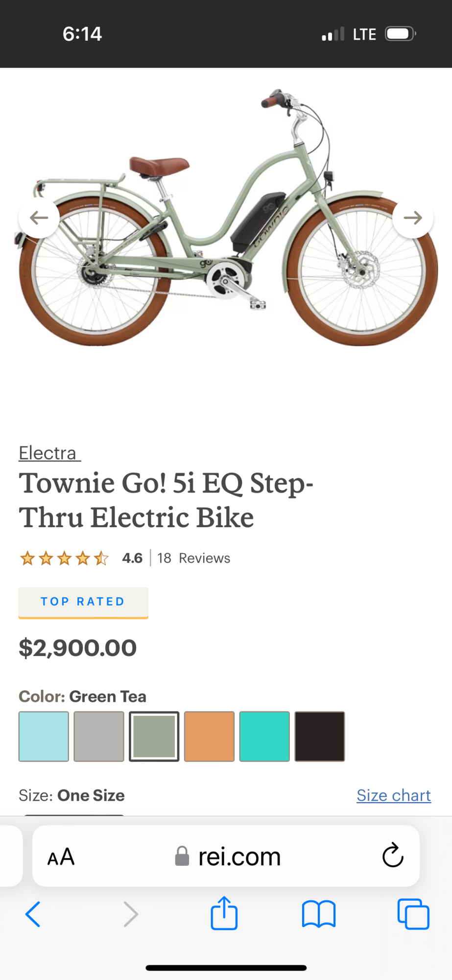
Task: Select the black color swatch
Action: pos(320,736)
